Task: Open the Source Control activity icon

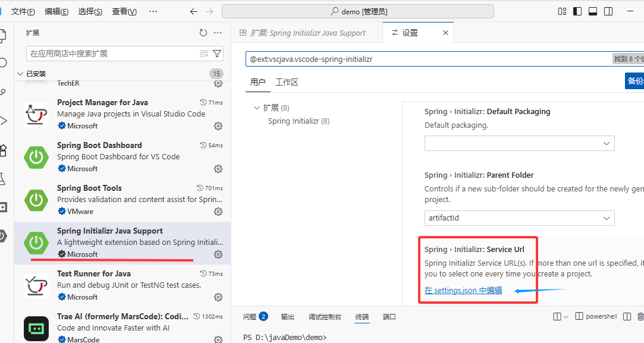Action: (4, 92)
